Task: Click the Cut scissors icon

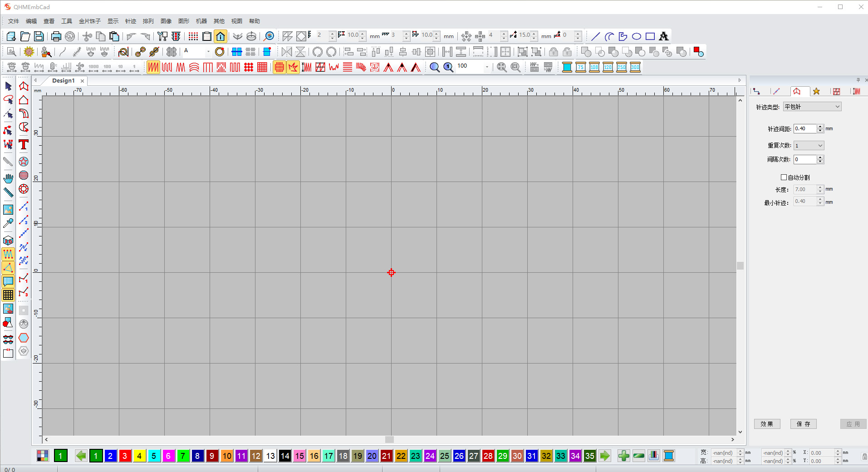Action: 87,36
